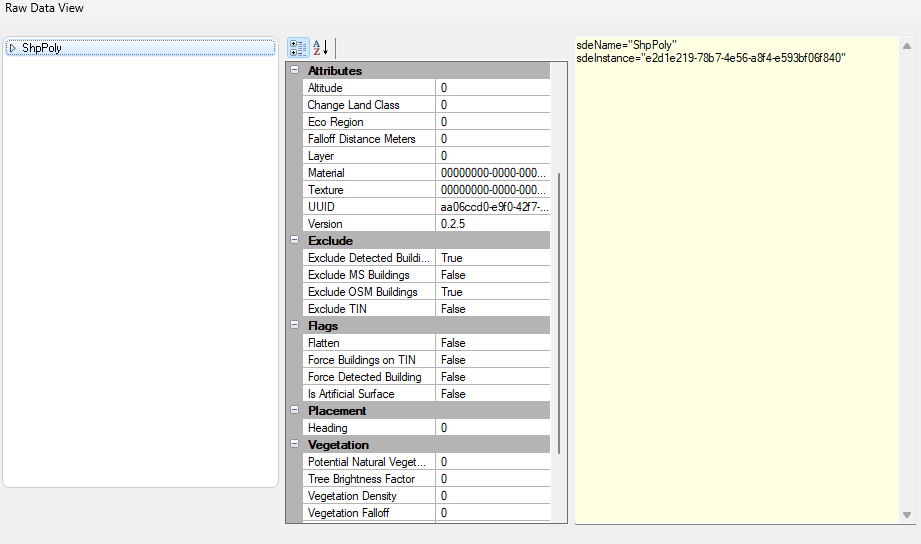This screenshot has width=921, height=544.
Task: Collapse the Attributes category
Action: click(294, 71)
